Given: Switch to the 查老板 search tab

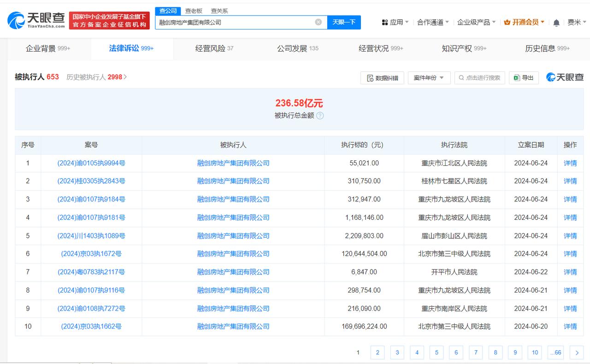Looking at the screenshot, I should [194, 11].
